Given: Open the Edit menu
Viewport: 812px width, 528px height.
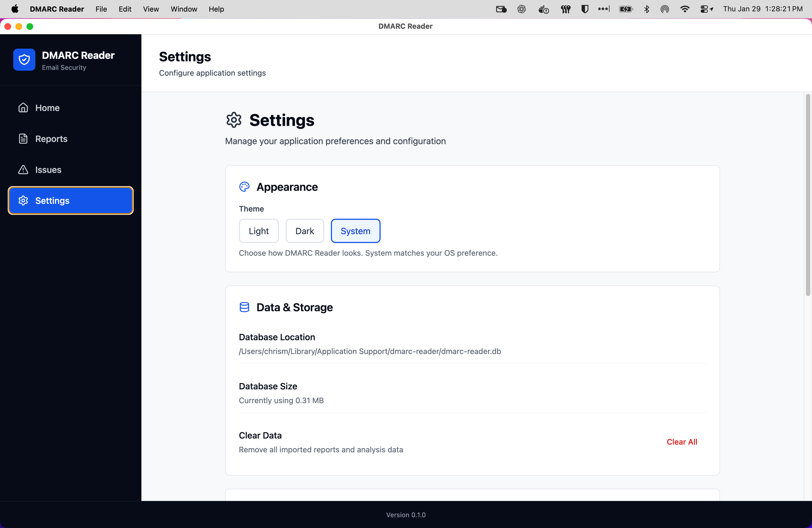Looking at the screenshot, I should pos(125,9).
